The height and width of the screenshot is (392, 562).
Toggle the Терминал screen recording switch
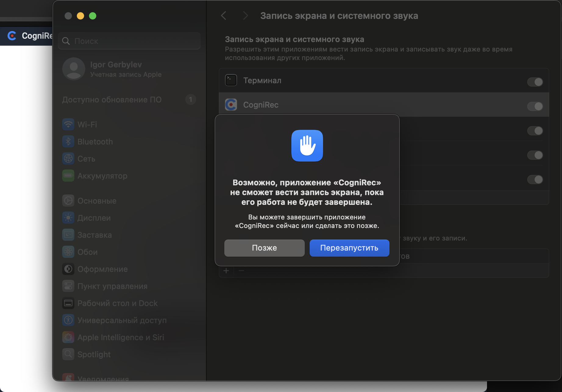coord(535,82)
